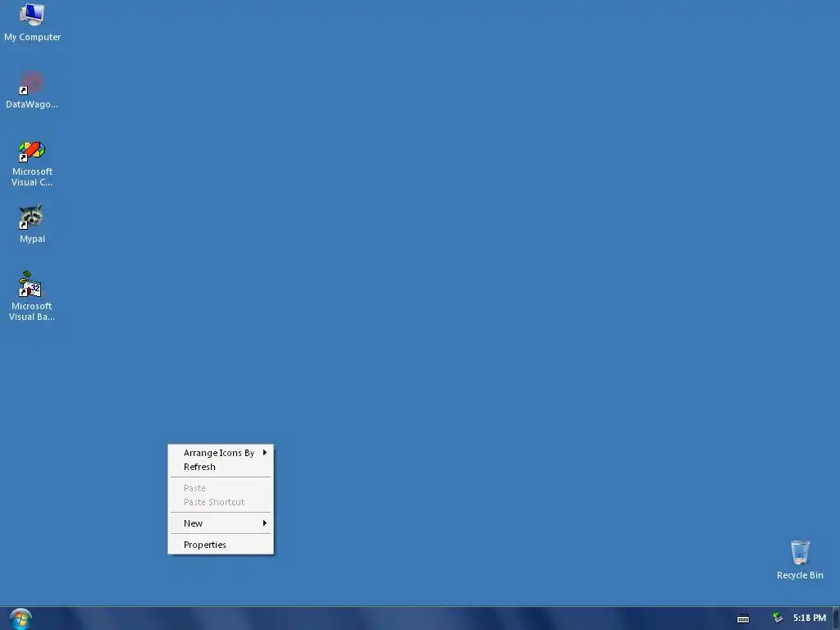840x630 pixels.
Task: Select the Recycle Bin icon
Action: click(x=800, y=559)
